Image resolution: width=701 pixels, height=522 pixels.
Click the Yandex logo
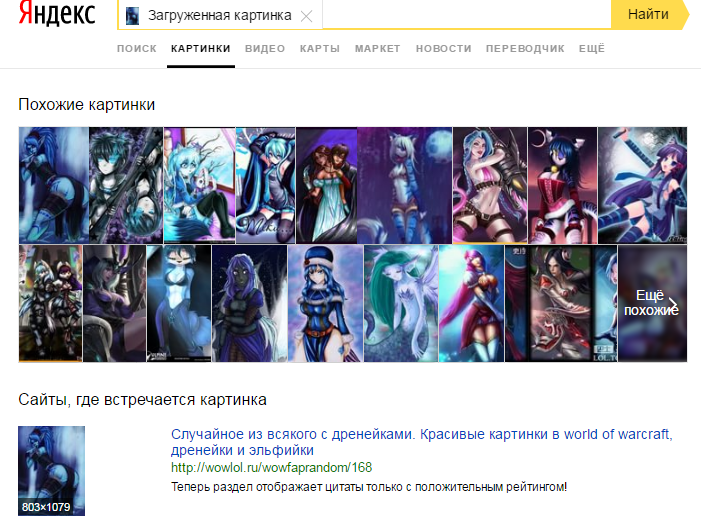pos(57,13)
